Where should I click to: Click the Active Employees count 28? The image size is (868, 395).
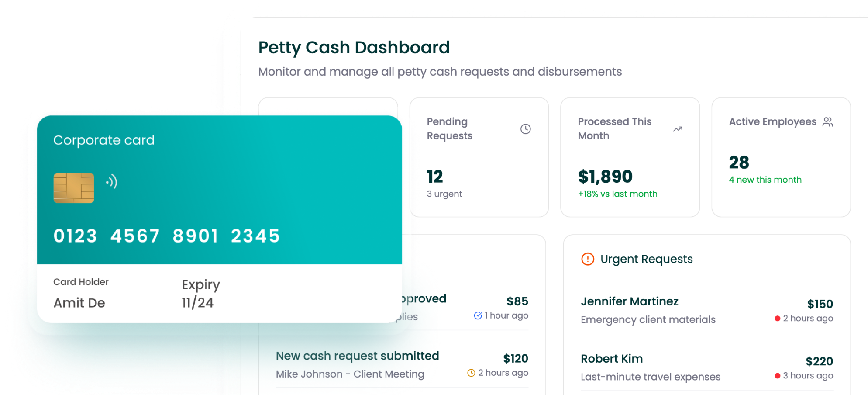(x=739, y=163)
